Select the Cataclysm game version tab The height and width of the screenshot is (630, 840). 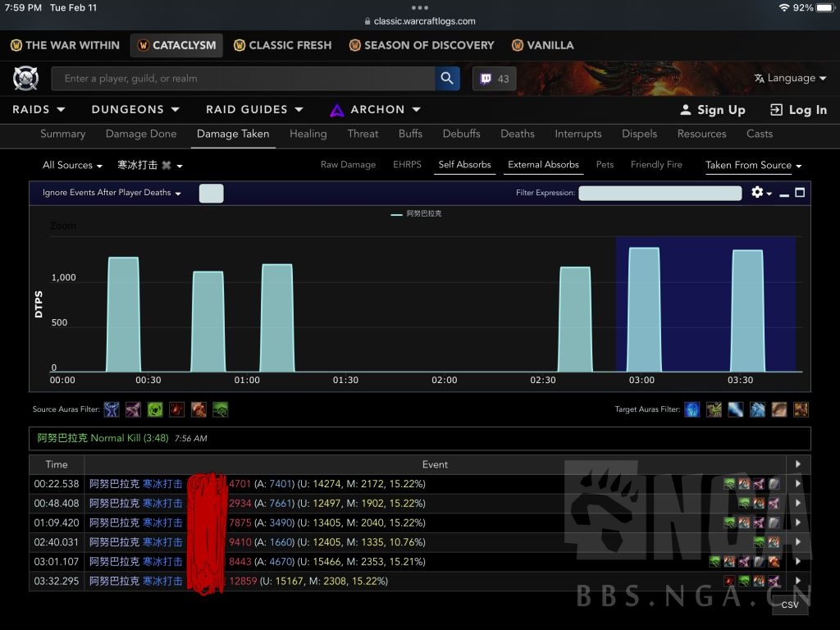point(176,45)
